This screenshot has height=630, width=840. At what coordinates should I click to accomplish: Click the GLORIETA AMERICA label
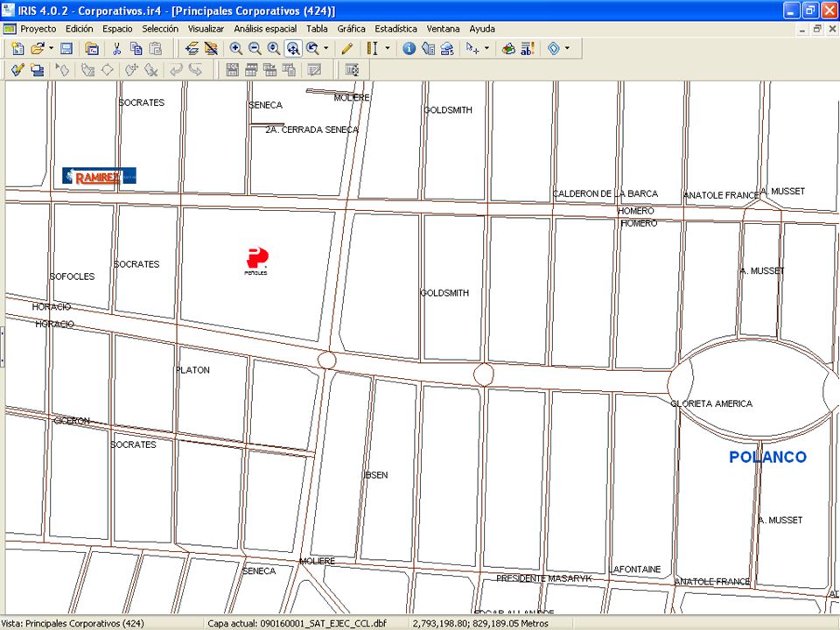tap(711, 403)
